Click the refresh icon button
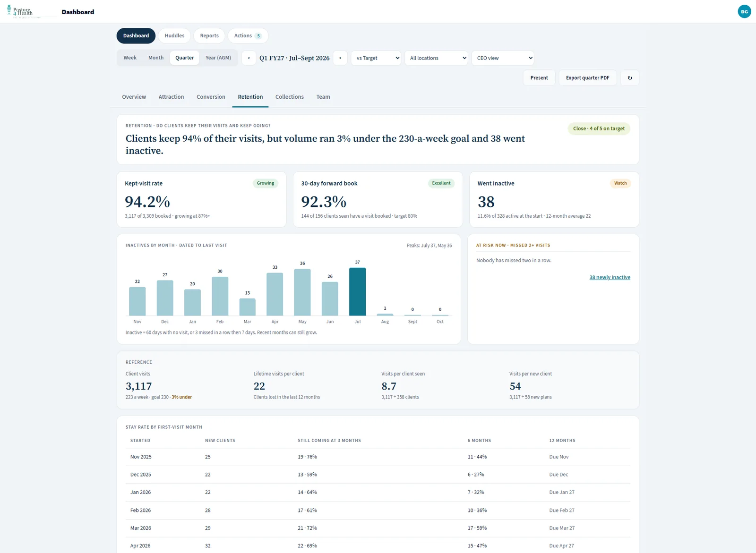This screenshot has width=756, height=553. 630,78
